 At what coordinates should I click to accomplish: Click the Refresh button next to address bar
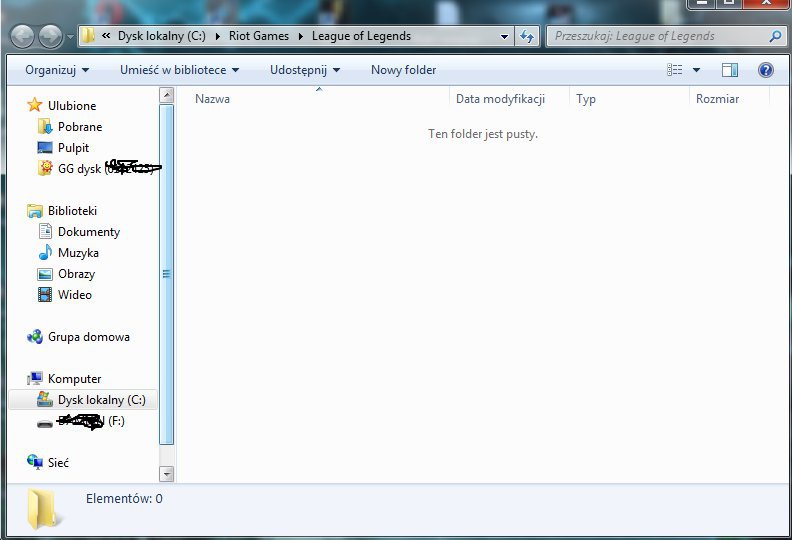coord(527,36)
